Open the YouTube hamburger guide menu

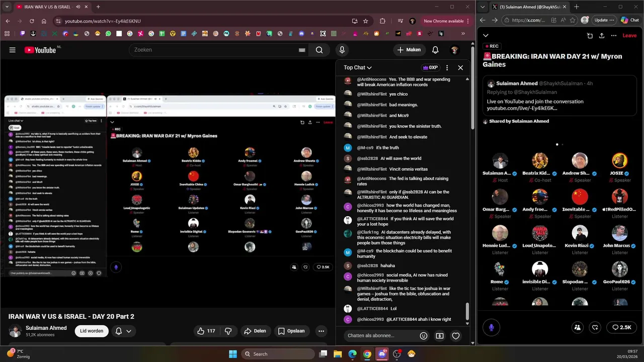pos(13,50)
